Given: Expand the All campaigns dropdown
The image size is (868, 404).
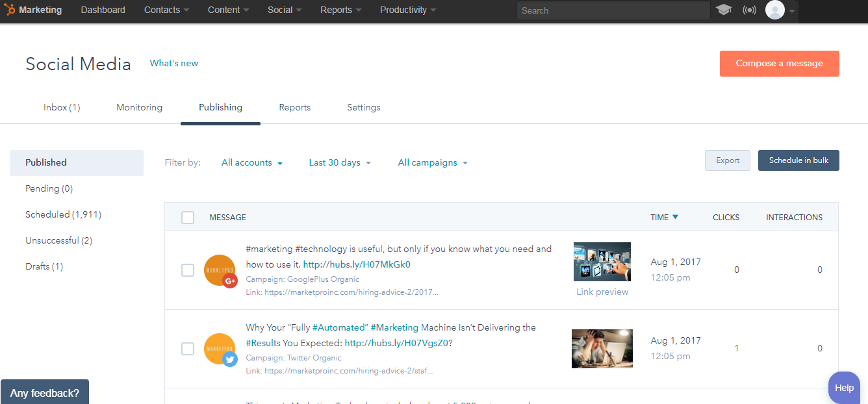Looking at the screenshot, I should click(x=433, y=162).
